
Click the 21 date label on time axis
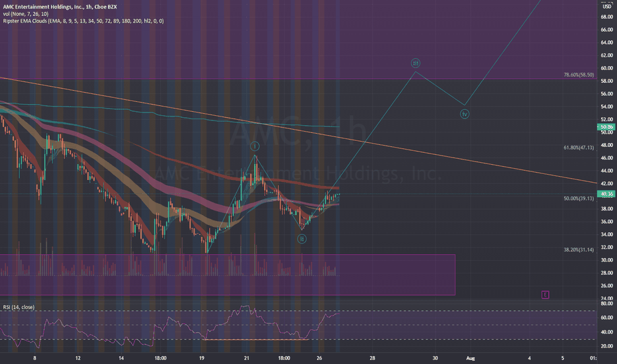(247, 358)
